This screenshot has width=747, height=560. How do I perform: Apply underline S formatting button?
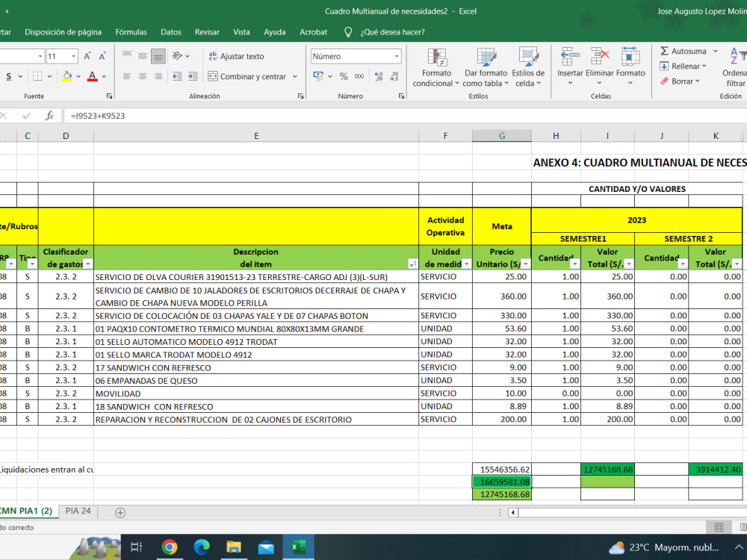coord(8,76)
